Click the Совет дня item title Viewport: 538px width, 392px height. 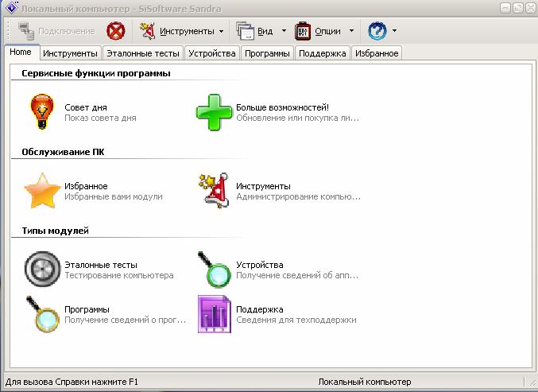[86, 107]
